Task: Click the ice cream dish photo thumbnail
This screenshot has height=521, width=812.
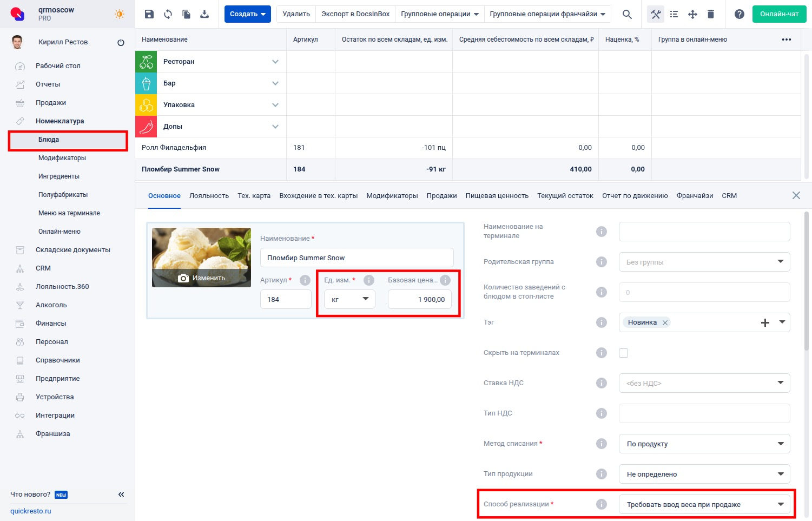Action: (x=201, y=249)
